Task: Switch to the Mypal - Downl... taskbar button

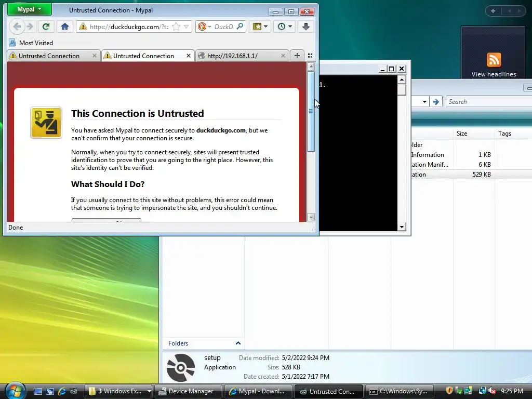Action: [x=258, y=391]
